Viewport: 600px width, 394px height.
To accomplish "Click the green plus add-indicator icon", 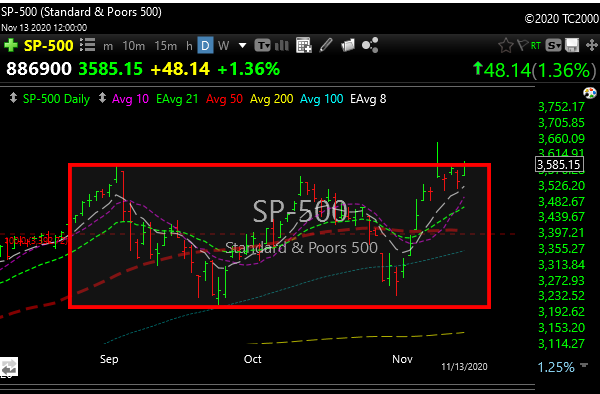I will point(11,45).
